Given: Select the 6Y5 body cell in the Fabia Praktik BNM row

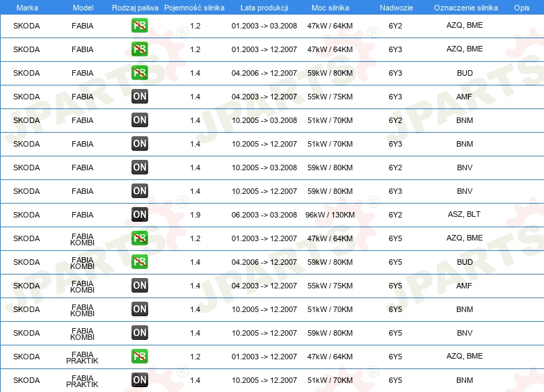Looking at the screenshot, I should pos(395,380).
